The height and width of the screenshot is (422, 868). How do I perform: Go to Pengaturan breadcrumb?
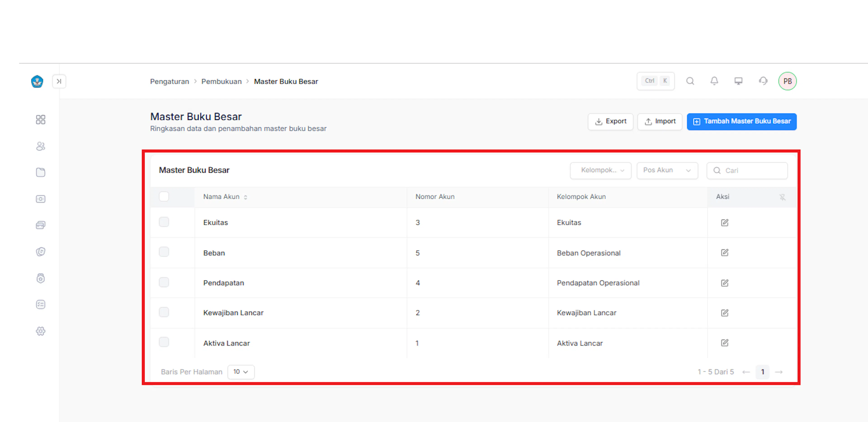click(x=170, y=82)
